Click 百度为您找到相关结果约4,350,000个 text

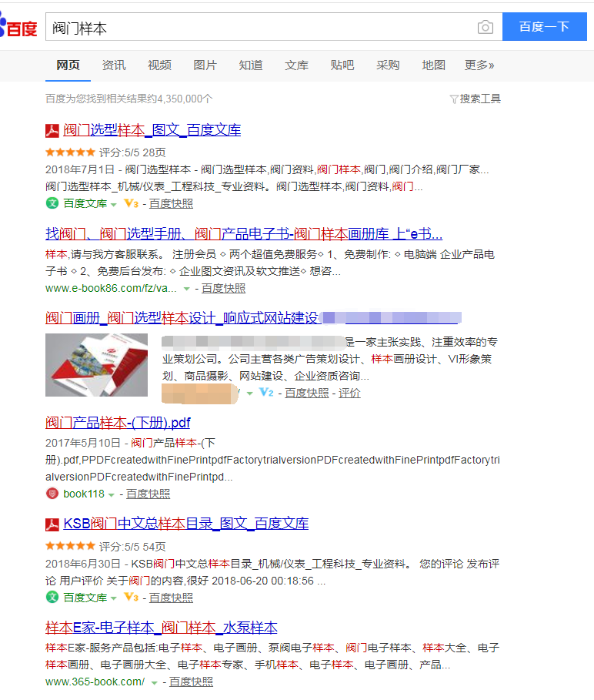(128, 99)
